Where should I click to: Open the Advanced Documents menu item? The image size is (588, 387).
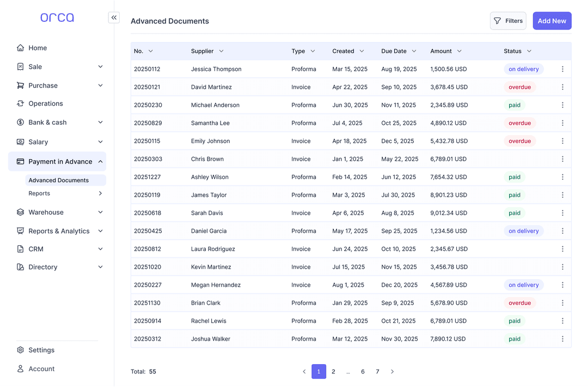coord(57,179)
